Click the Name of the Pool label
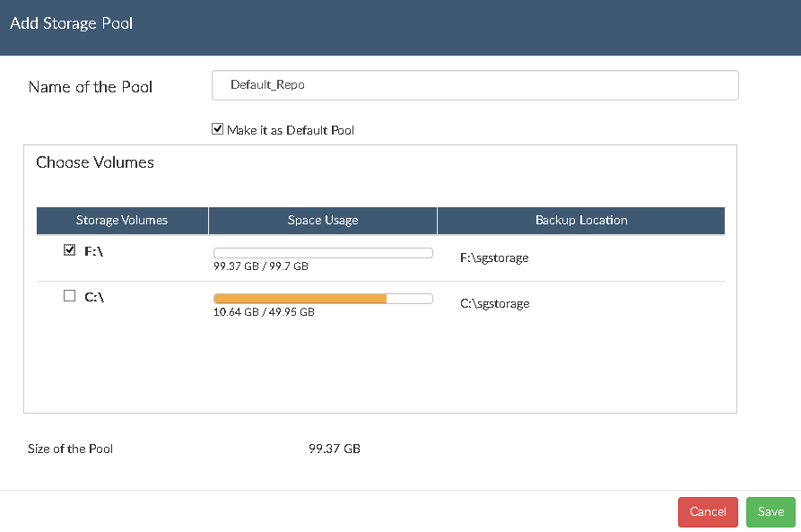The image size is (801, 532). tap(91, 87)
